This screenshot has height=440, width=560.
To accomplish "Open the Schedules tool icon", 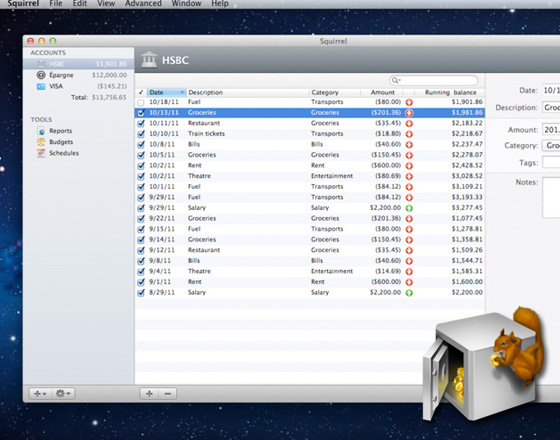I will 41,153.
